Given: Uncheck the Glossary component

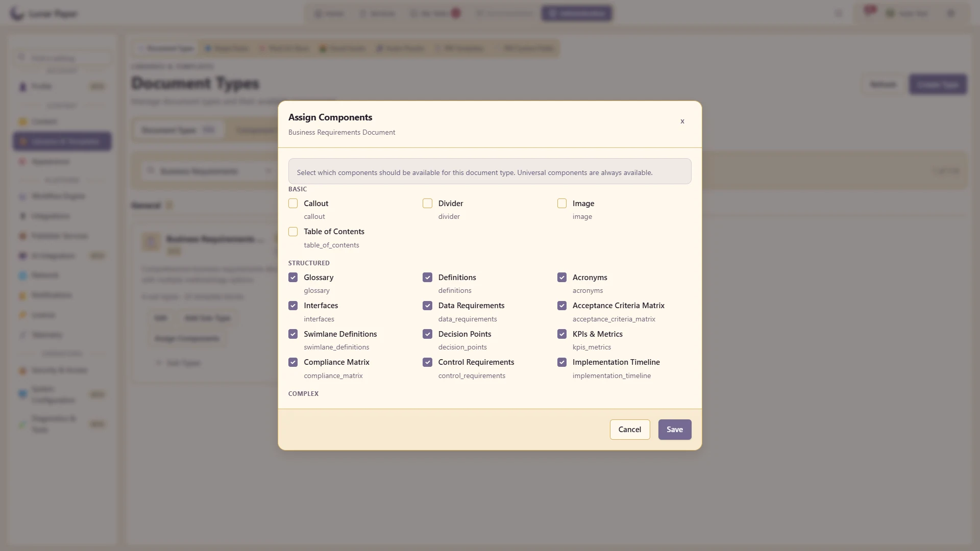Looking at the screenshot, I should click(x=293, y=278).
